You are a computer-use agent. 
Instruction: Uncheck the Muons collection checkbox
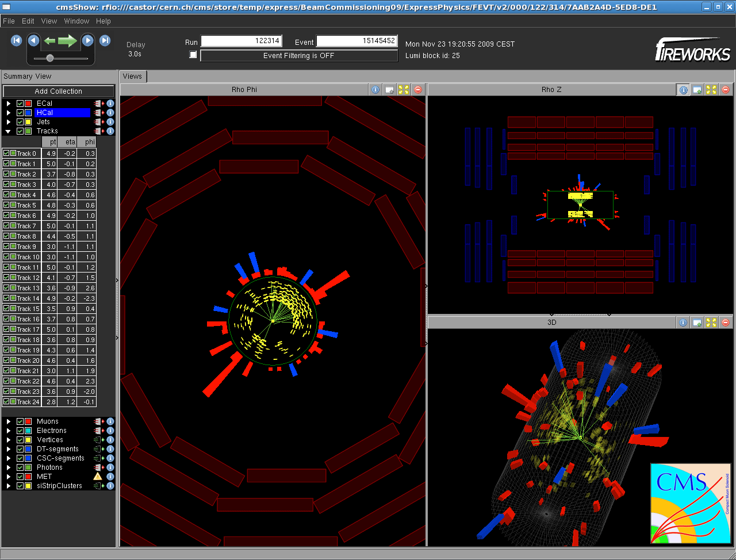(x=20, y=421)
